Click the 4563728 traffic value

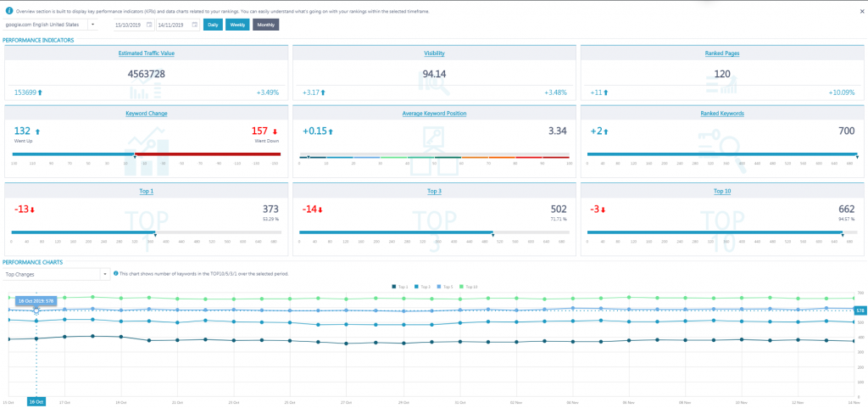coord(147,74)
